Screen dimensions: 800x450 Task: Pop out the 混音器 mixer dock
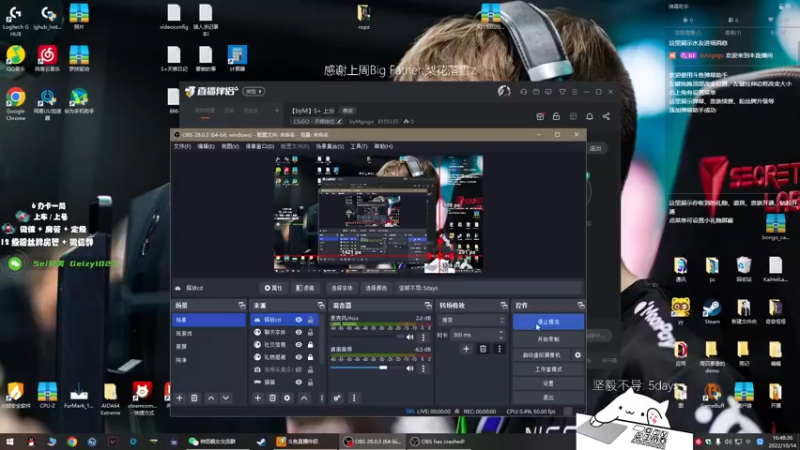[428, 305]
